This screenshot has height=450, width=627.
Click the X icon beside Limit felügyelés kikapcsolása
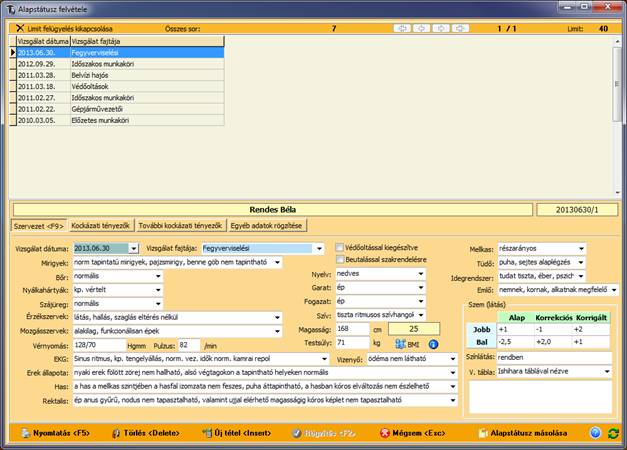pyautogui.click(x=20, y=28)
